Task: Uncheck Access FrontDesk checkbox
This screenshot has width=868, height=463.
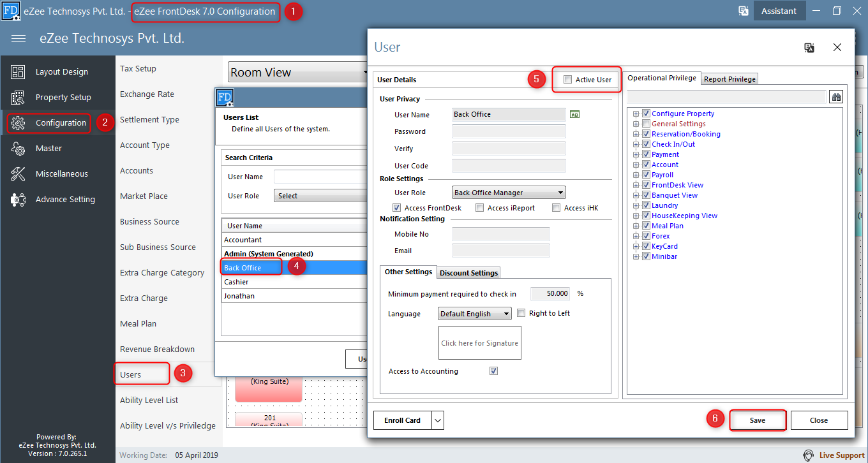Action: [x=398, y=208]
